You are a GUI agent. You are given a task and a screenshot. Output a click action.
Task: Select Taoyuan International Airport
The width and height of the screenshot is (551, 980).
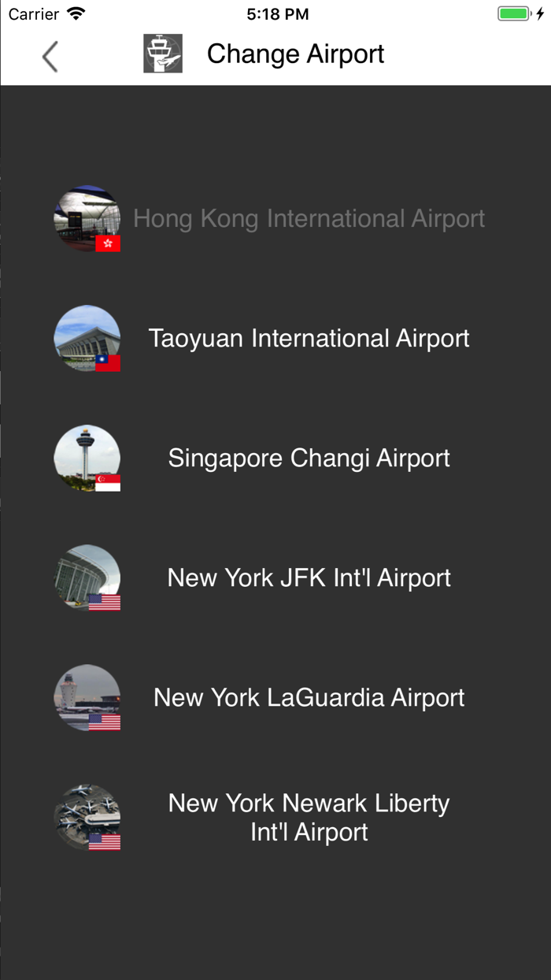click(x=309, y=338)
